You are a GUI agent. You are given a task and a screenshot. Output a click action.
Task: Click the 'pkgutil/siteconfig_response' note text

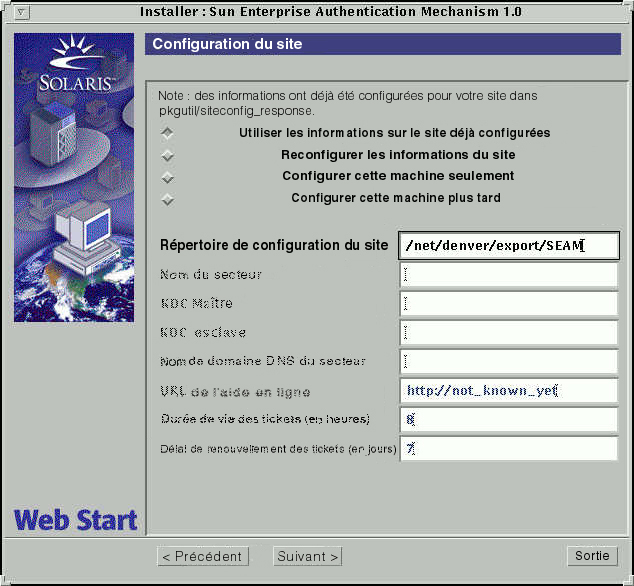pos(236,111)
